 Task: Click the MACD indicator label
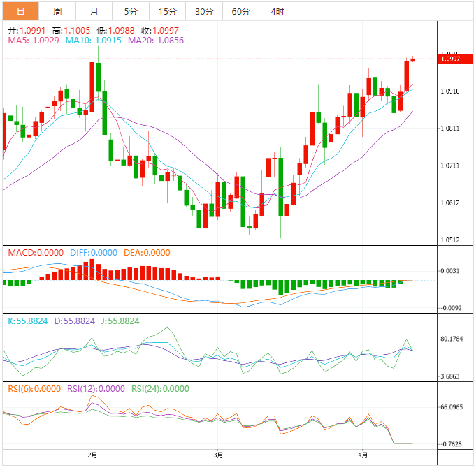[x=35, y=252]
